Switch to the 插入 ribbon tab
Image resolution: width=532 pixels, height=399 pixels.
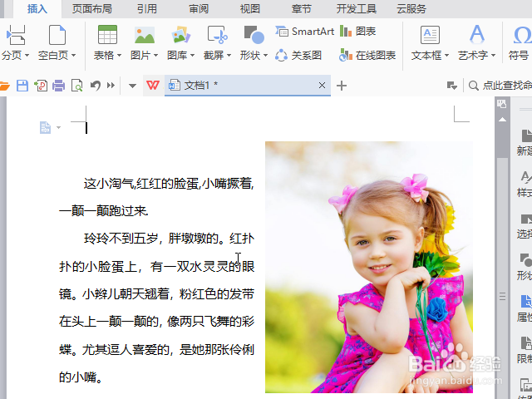(37, 9)
